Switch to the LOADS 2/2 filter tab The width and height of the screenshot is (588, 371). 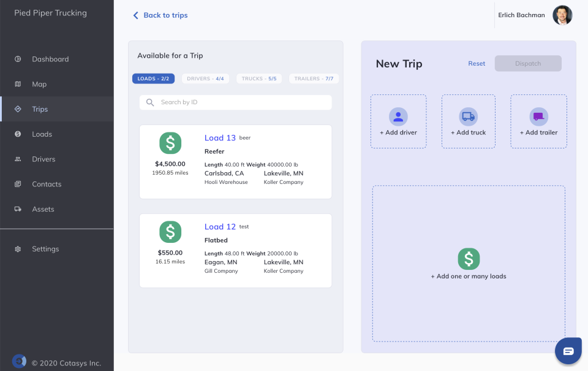tap(153, 78)
